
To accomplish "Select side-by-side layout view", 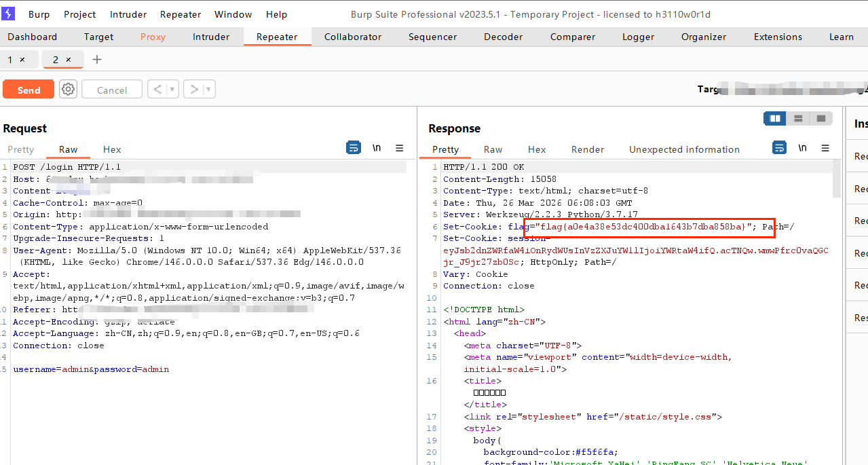I will (x=775, y=119).
